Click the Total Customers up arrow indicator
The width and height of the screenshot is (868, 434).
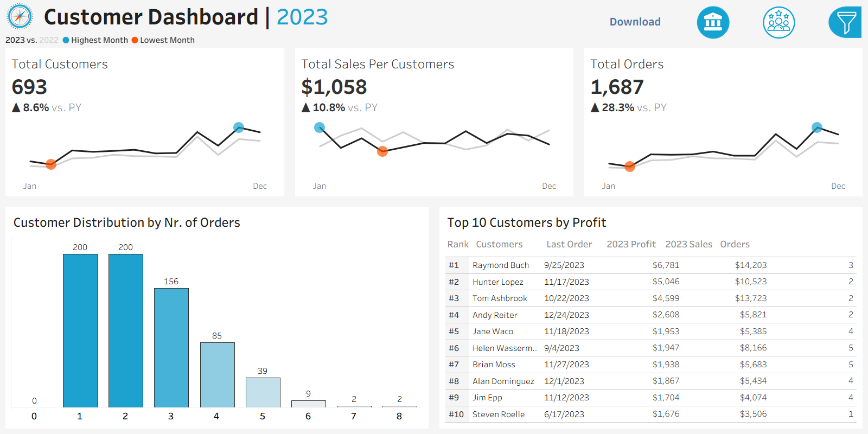pos(16,107)
